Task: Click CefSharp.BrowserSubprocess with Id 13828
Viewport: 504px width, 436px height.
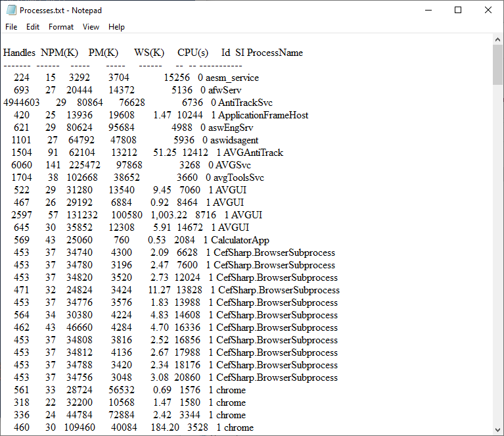Action: coord(279,290)
